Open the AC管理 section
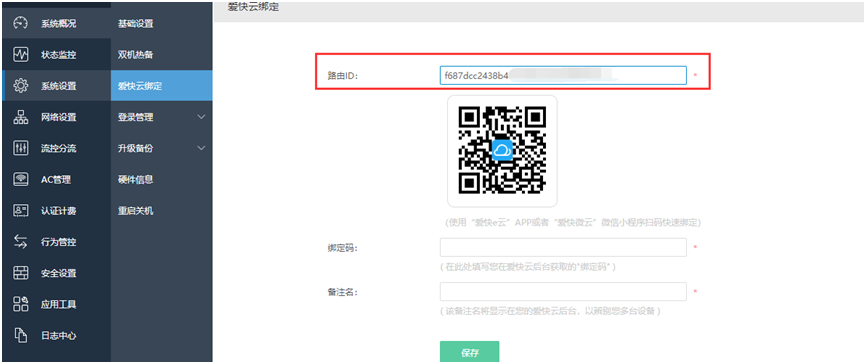This screenshot has height=364, width=866. click(55, 180)
